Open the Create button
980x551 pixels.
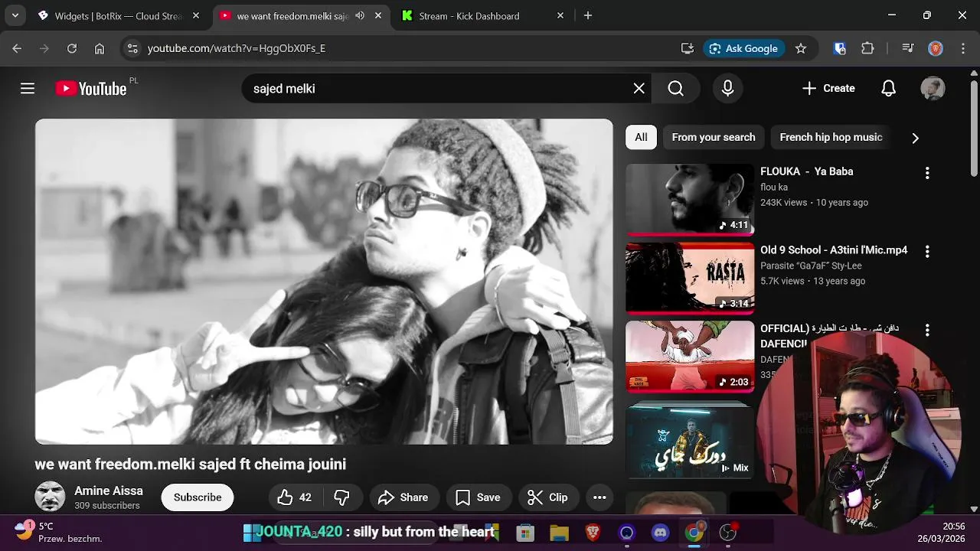[x=828, y=89]
